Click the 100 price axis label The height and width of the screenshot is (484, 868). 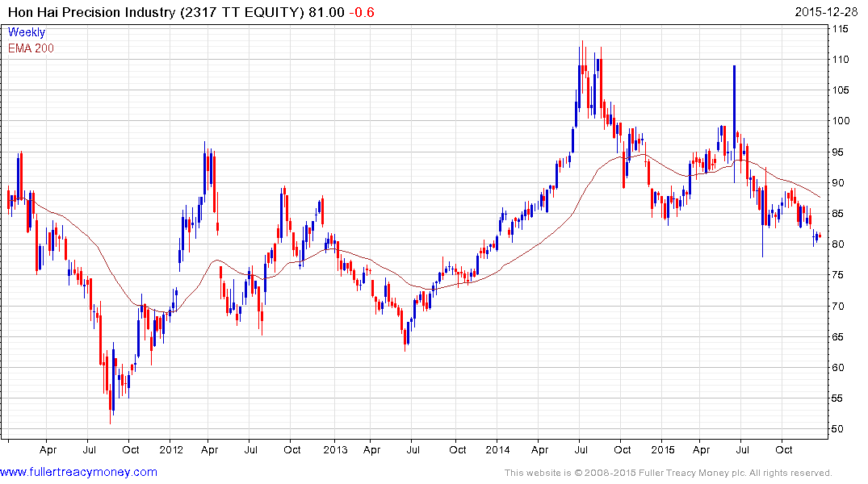pos(840,121)
